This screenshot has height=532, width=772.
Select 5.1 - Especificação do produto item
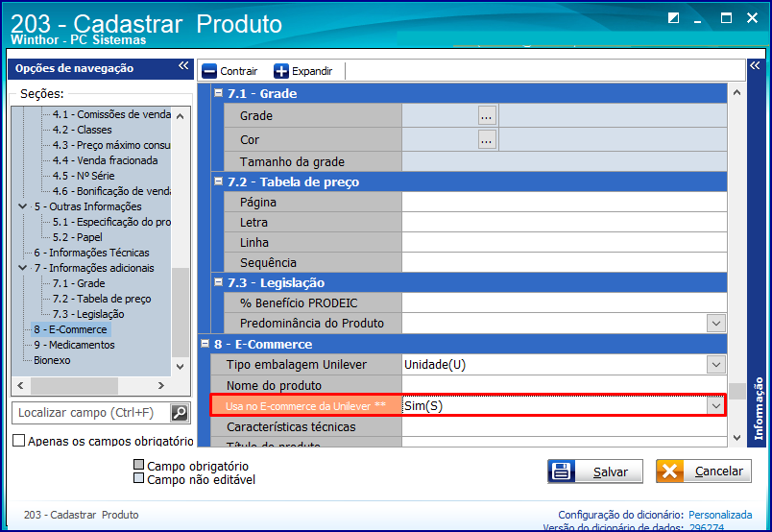pyautogui.click(x=111, y=222)
